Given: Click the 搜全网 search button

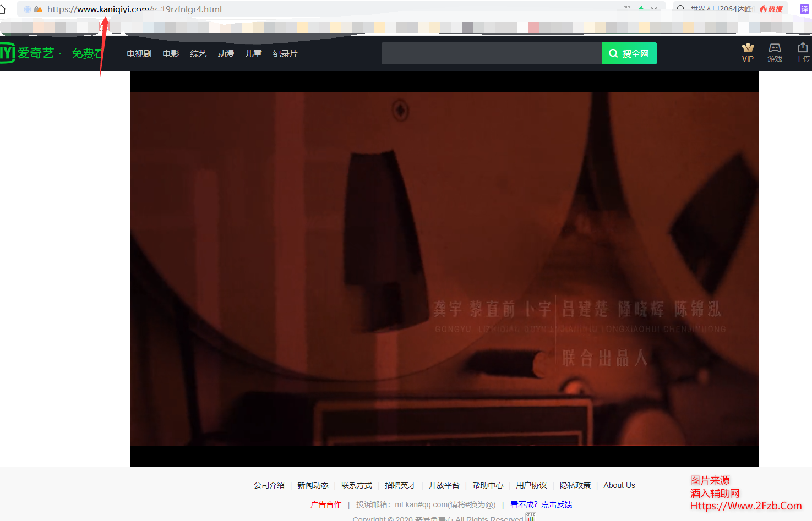Looking at the screenshot, I should (x=629, y=53).
